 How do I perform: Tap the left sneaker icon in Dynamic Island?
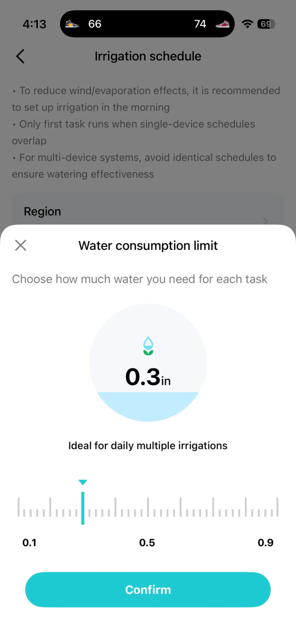72,24
